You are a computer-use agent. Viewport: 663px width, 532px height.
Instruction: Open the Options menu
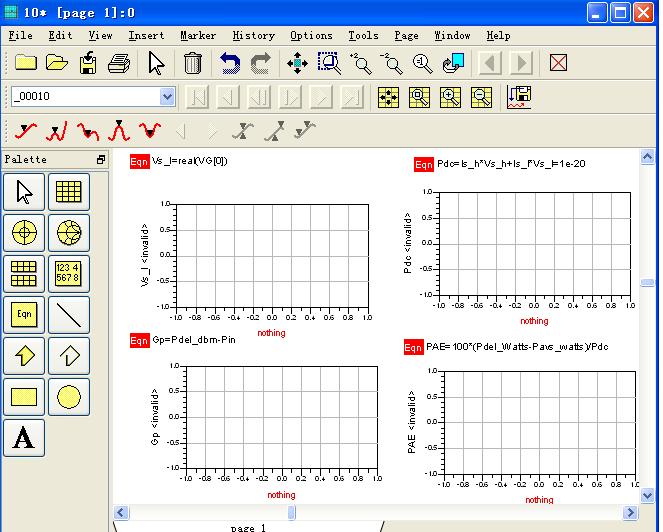tap(311, 36)
